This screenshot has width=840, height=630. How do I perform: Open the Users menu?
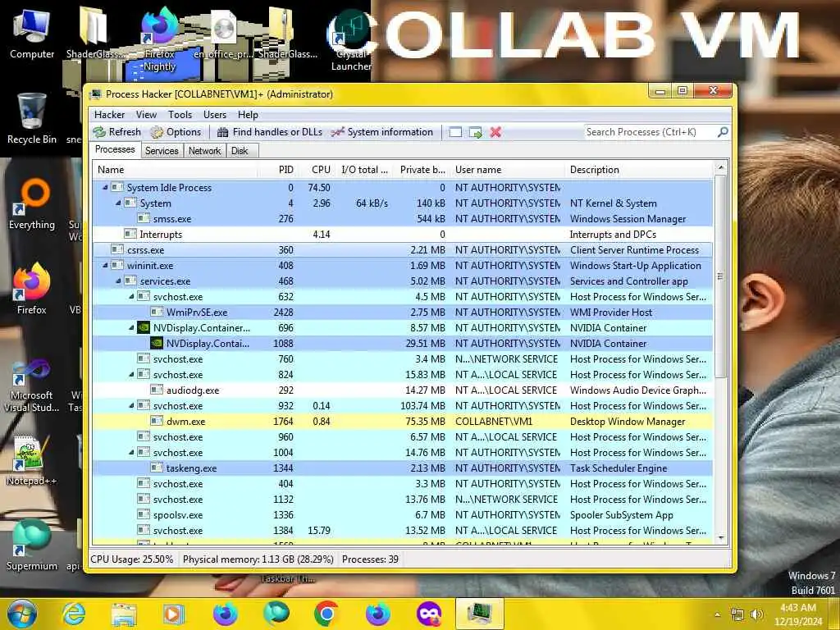click(x=215, y=115)
